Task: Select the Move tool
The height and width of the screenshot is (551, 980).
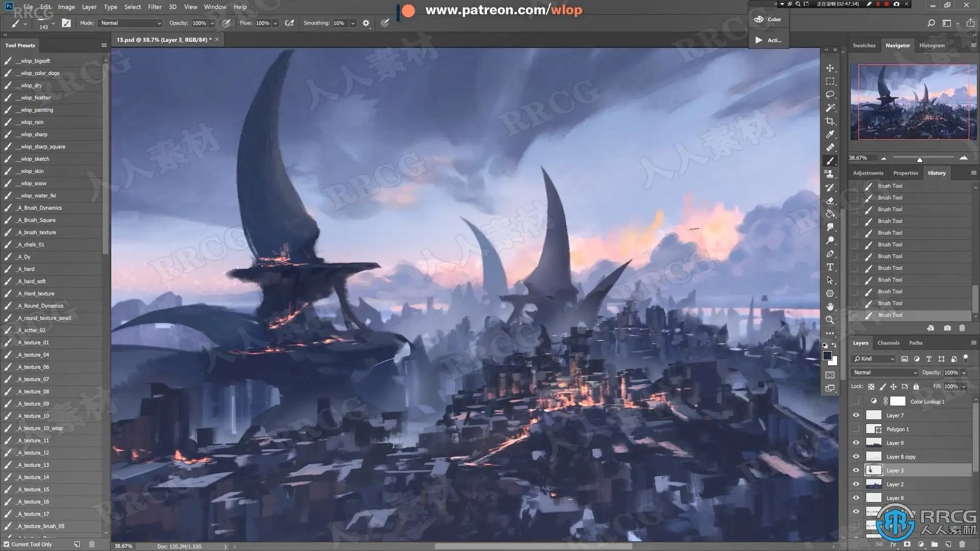Action: (x=830, y=68)
